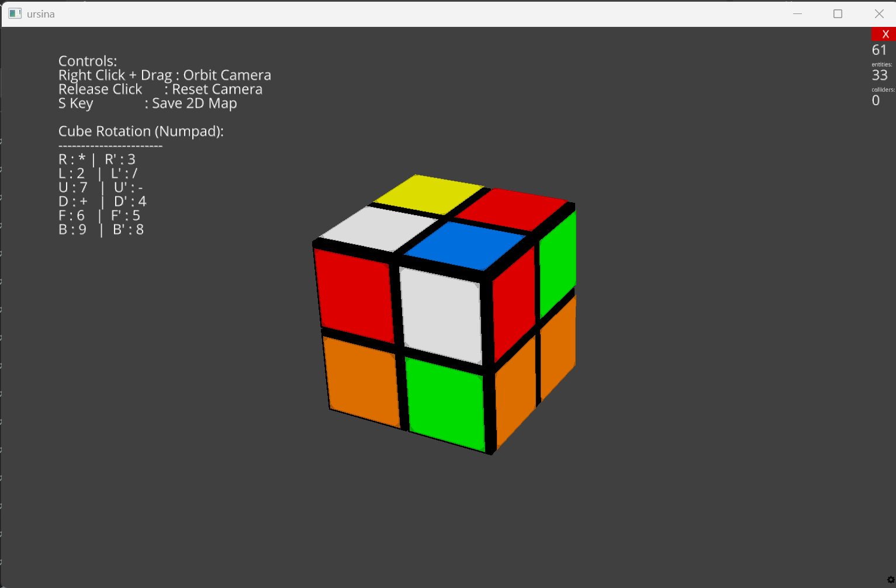Click the ursina app icon in title bar
Image resolution: width=896 pixels, height=588 pixels.
coord(15,13)
